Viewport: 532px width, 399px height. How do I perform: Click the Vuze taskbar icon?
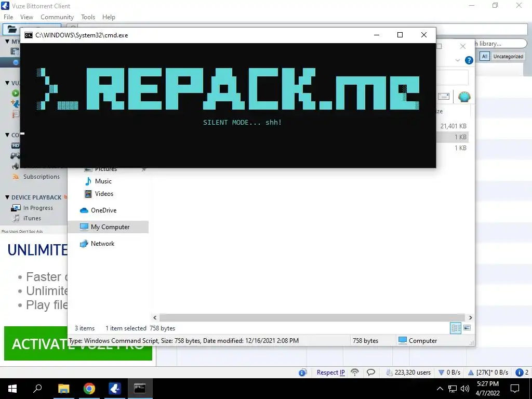click(115, 389)
